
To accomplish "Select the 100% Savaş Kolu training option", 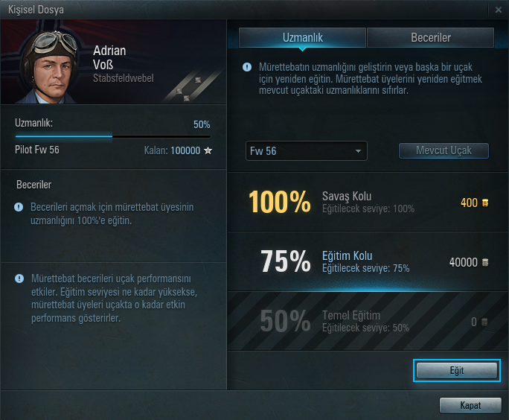I will pos(368,202).
